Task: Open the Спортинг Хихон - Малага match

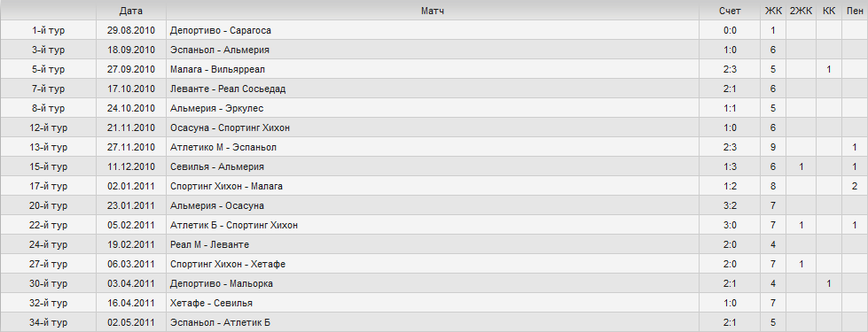Action: click(226, 186)
